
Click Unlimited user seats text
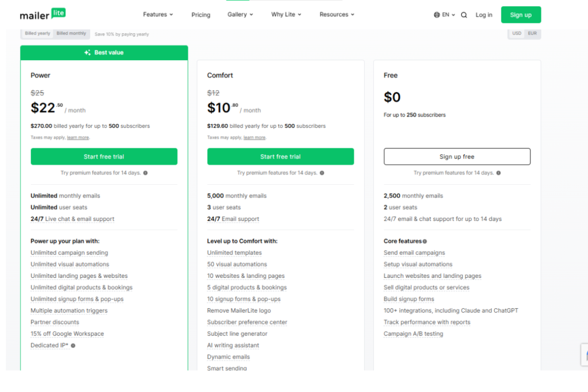click(x=59, y=208)
